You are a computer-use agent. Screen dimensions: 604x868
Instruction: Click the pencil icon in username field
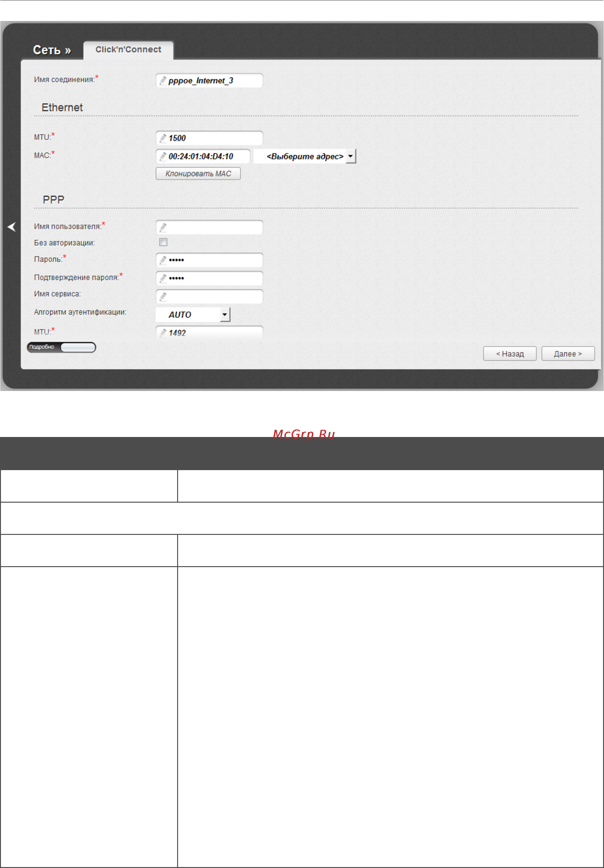[163, 227]
